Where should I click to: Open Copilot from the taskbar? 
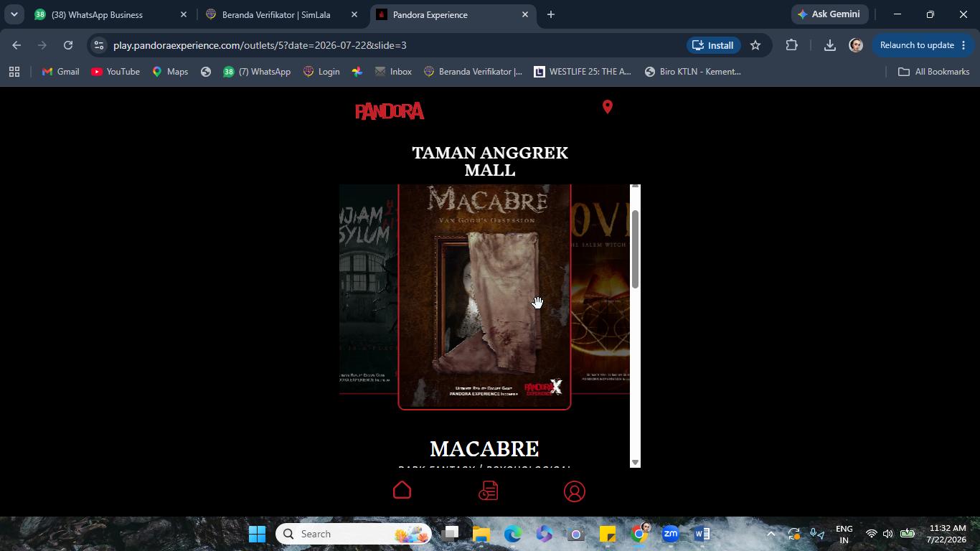click(544, 534)
